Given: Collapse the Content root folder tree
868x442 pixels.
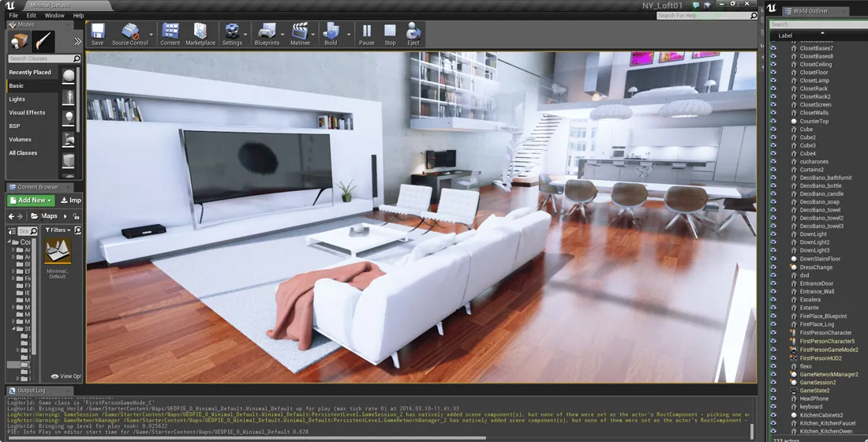Looking at the screenshot, I should (9, 242).
